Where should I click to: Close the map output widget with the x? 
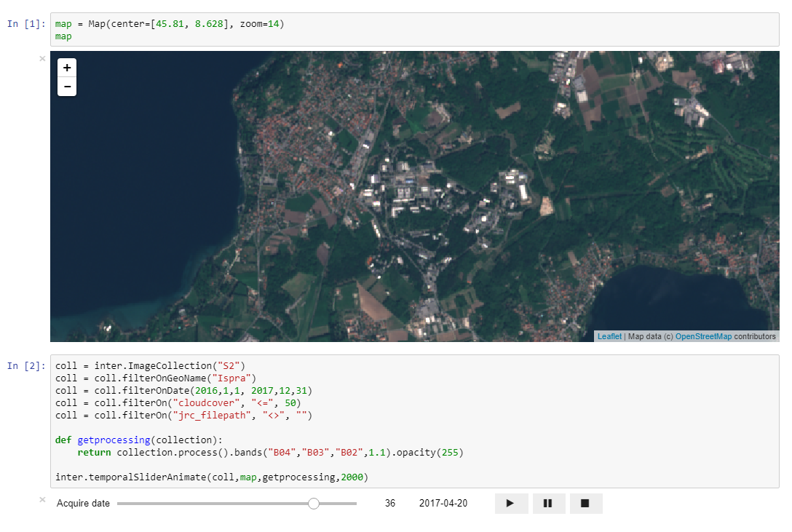coord(42,58)
